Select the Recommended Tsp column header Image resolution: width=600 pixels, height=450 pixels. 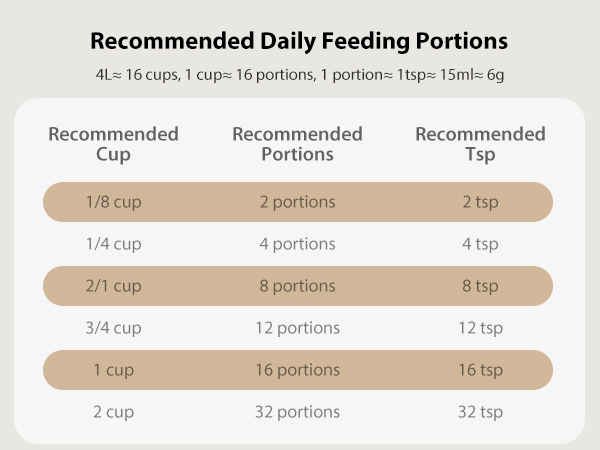[x=480, y=144]
